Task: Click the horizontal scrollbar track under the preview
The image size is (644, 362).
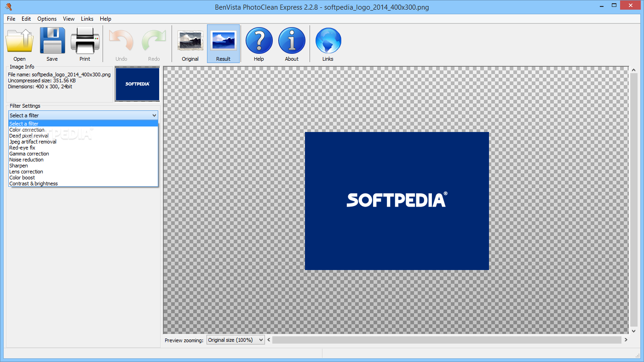Action: click(x=447, y=340)
